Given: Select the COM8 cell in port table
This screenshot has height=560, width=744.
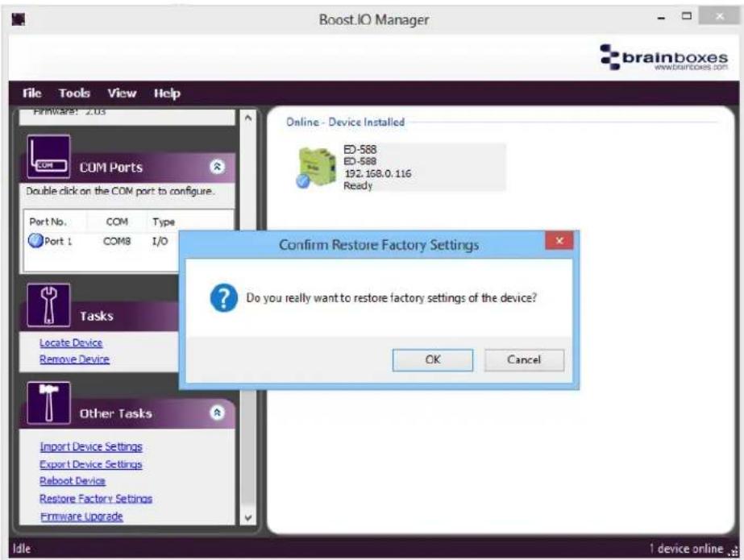Looking at the screenshot, I should (x=117, y=241).
